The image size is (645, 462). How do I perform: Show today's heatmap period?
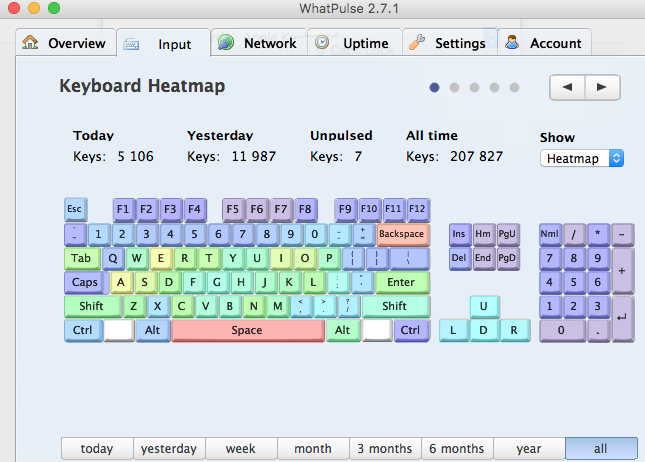click(97, 448)
